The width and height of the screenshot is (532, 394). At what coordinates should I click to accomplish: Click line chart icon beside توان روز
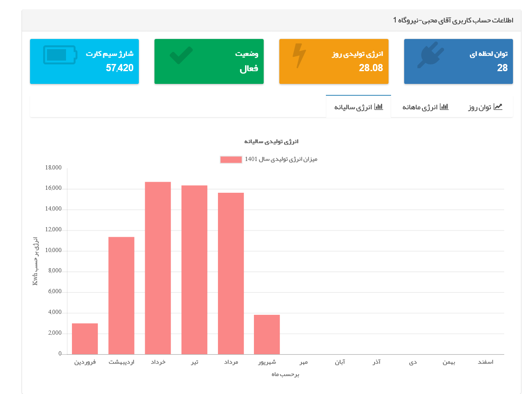click(498, 107)
